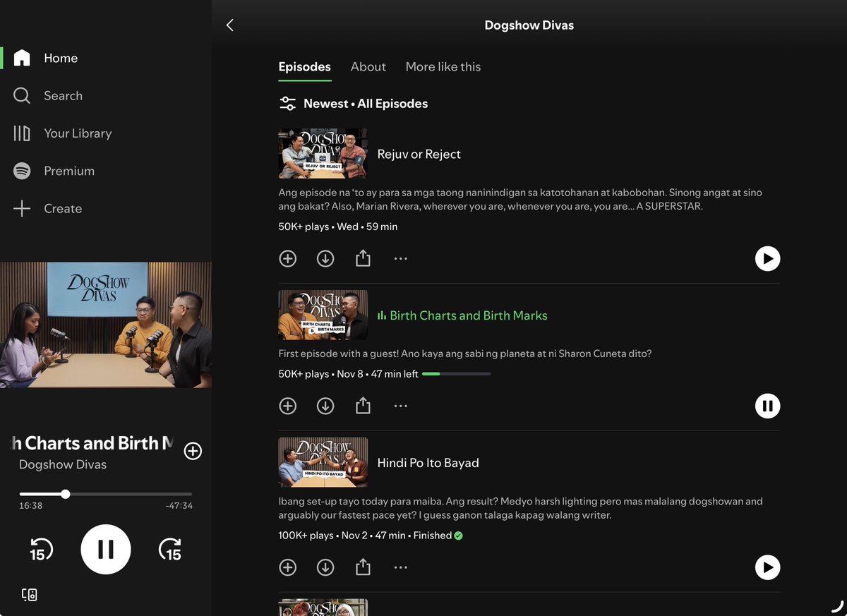Play the Hindi Po Ito Bayad episode

(x=767, y=567)
